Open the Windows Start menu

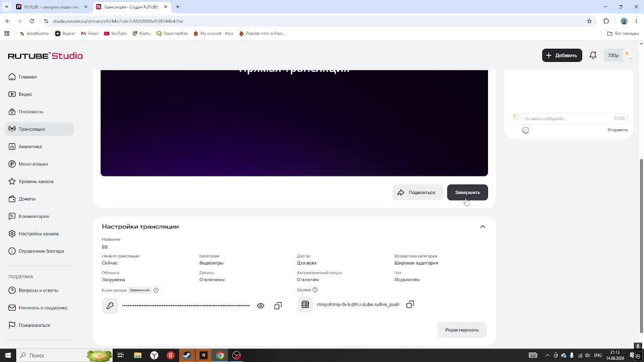(8, 355)
